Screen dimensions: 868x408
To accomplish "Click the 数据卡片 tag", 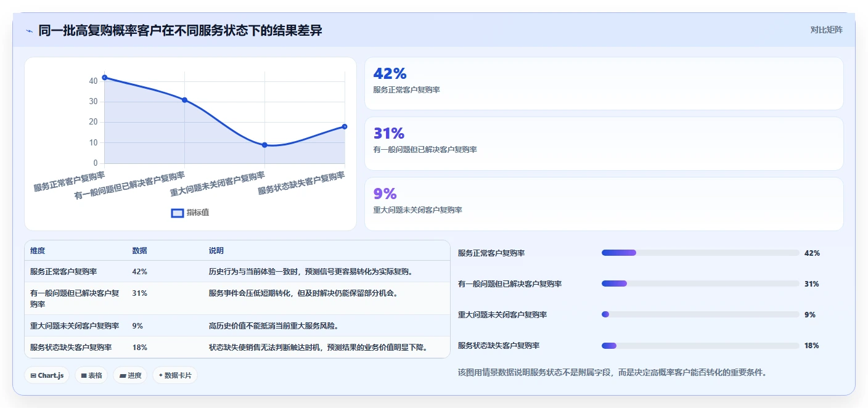I will click(175, 375).
